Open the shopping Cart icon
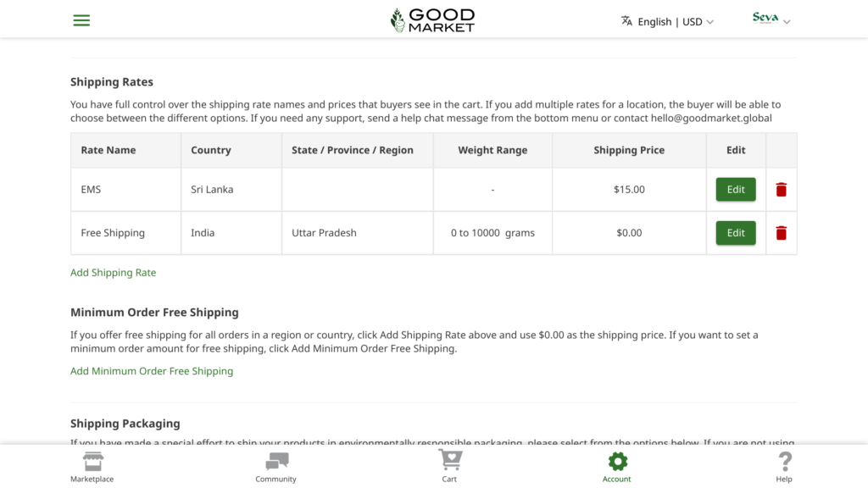Viewport: 868px width, 488px height. click(449, 461)
